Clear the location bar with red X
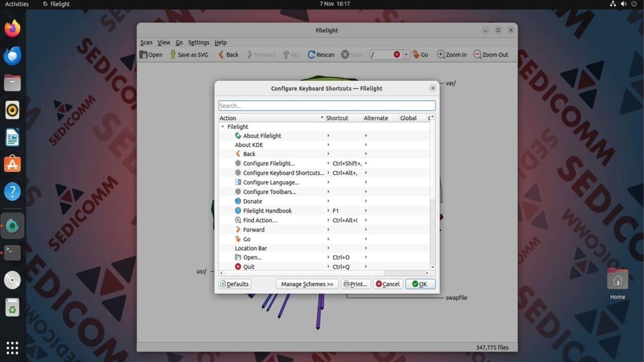 click(397, 54)
